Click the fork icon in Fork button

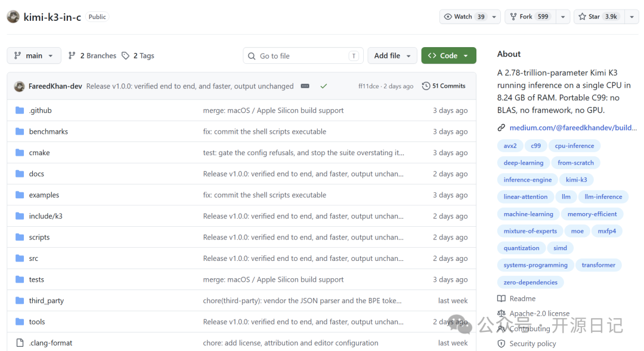pyautogui.click(x=513, y=17)
